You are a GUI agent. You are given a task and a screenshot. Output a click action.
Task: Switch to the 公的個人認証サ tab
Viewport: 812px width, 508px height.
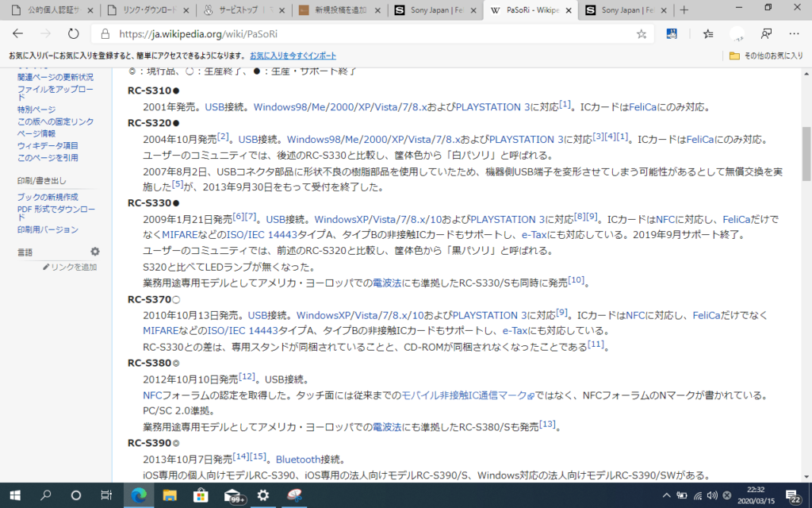[53, 10]
